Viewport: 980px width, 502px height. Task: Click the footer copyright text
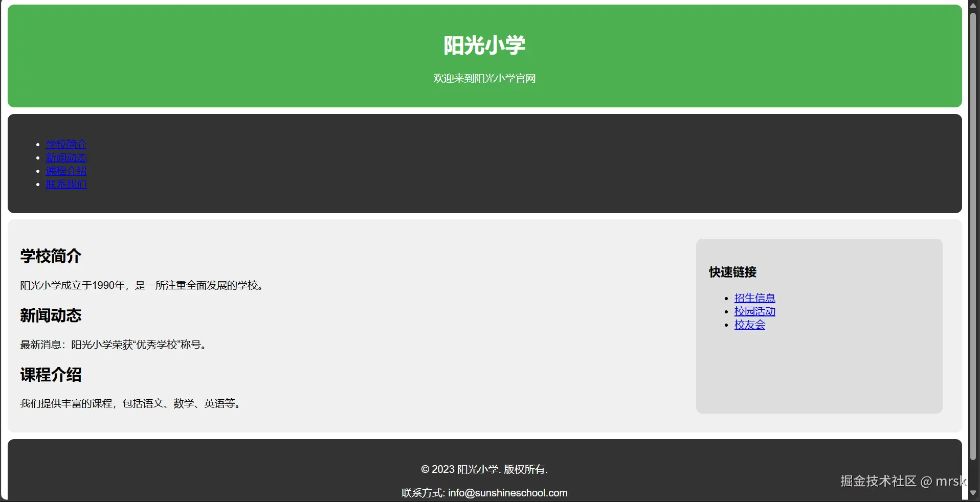(484, 469)
